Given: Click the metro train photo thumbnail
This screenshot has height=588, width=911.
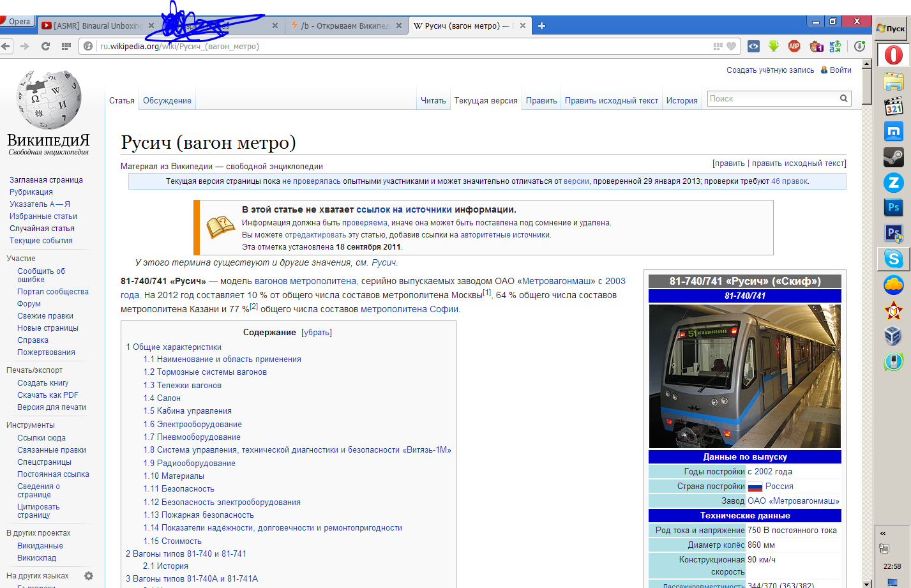Looking at the screenshot, I should [745, 376].
